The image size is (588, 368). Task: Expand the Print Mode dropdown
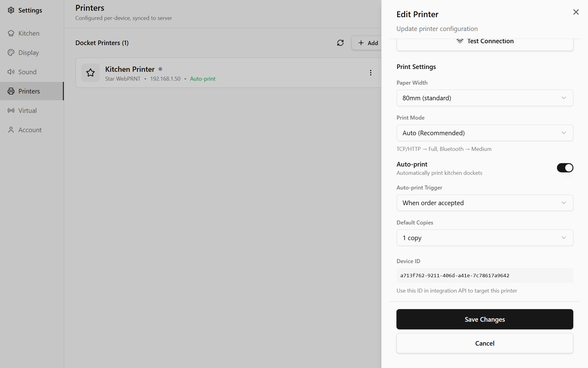point(485,133)
